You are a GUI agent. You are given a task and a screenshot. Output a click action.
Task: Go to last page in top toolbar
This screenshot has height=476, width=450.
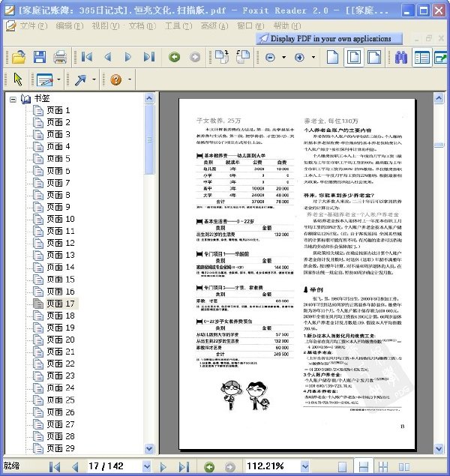click(148, 57)
